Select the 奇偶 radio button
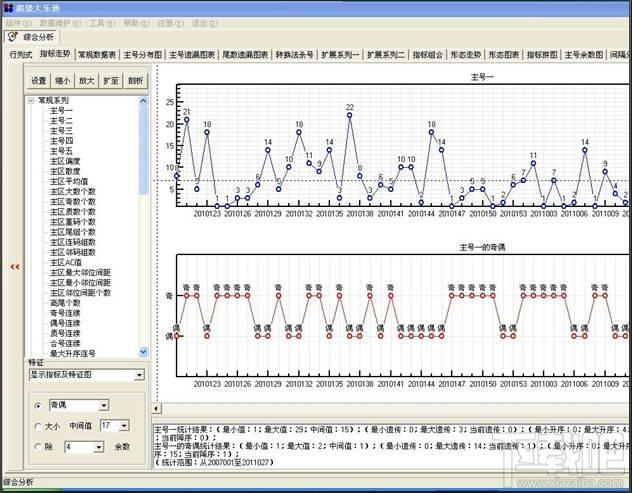Viewport: 632px width, 493px height. 38,406
